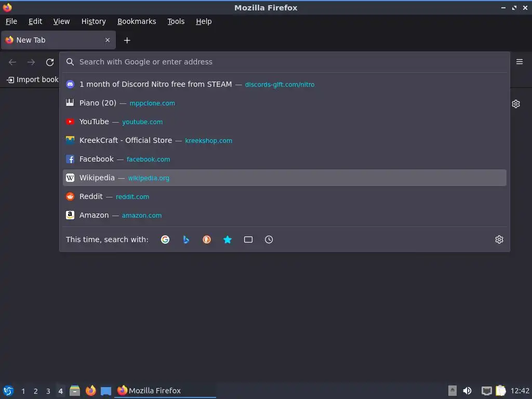Screen dimensions: 532x399
Task: Open the History menu
Action: click(x=94, y=21)
